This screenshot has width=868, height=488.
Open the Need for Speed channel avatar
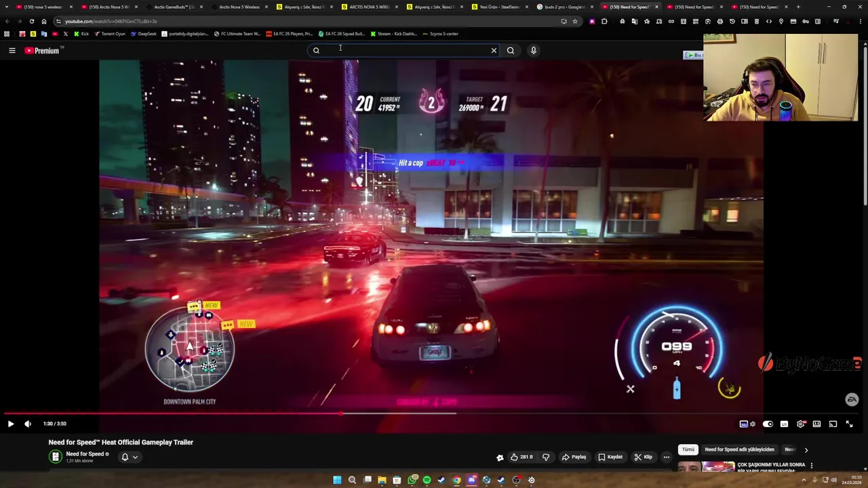(x=56, y=457)
